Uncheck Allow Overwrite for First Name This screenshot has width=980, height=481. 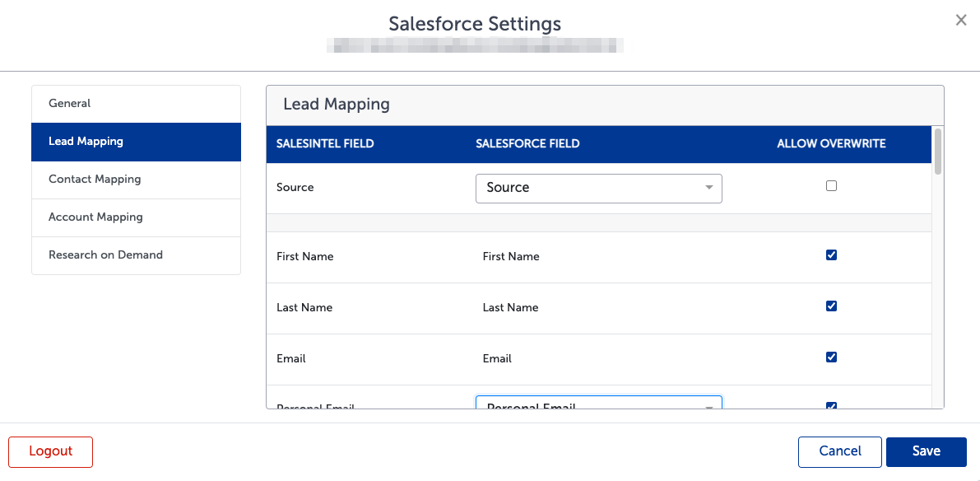pos(831,255)
